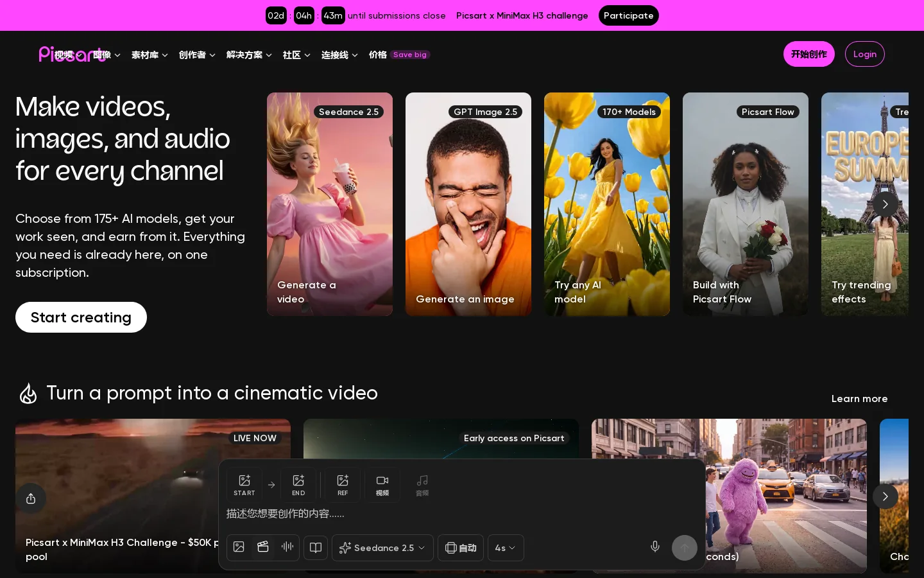Expand the 连接线 menu
The image size is (924, 578).
(x=339, y=55)
